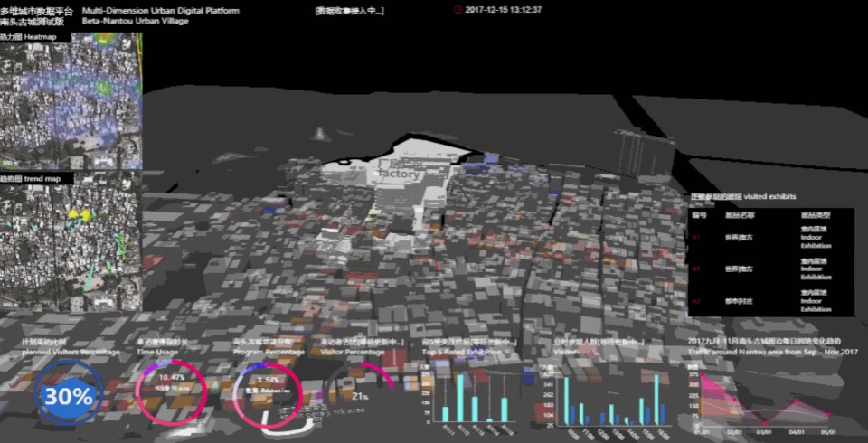Click the yellow markers on the trend map

[x=79, y=214]
